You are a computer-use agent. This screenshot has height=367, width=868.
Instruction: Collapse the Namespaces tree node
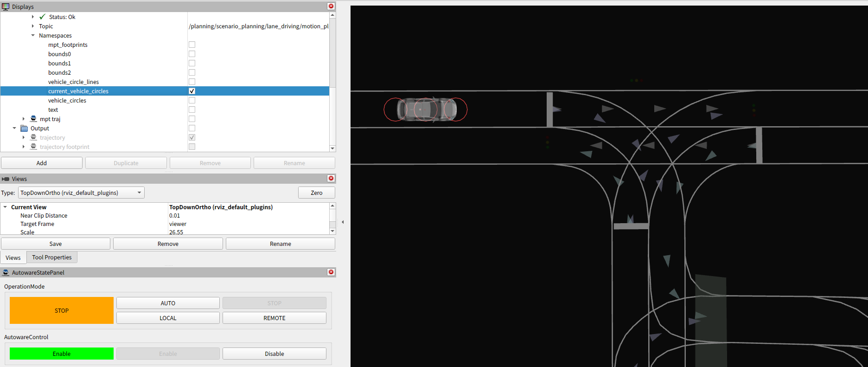pos(33,35)
